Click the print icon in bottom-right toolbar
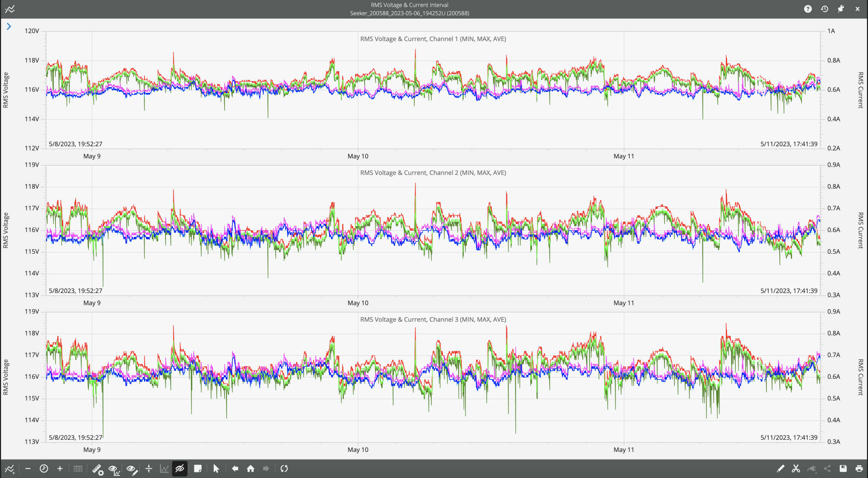 pos(860,469)
